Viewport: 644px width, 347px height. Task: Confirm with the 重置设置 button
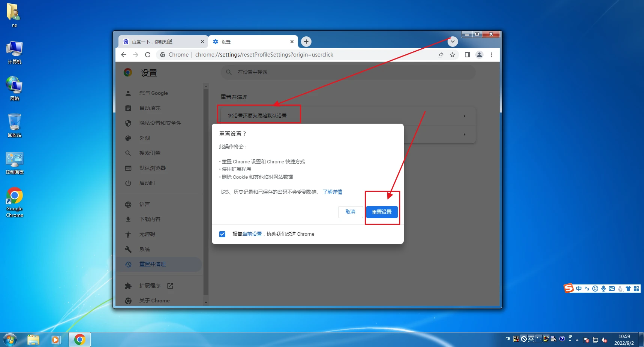pyautogui.click(x=382, y=212)
